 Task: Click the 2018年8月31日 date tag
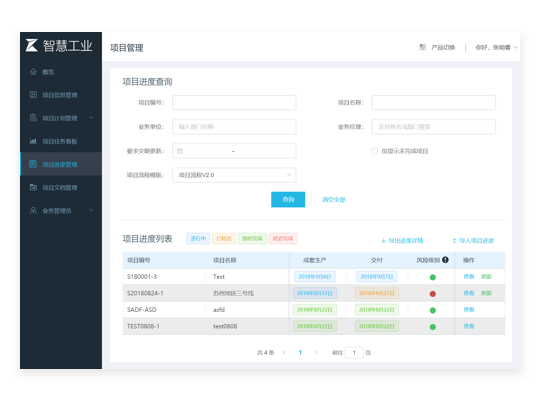pyautogui.click(x=315, y=293)
